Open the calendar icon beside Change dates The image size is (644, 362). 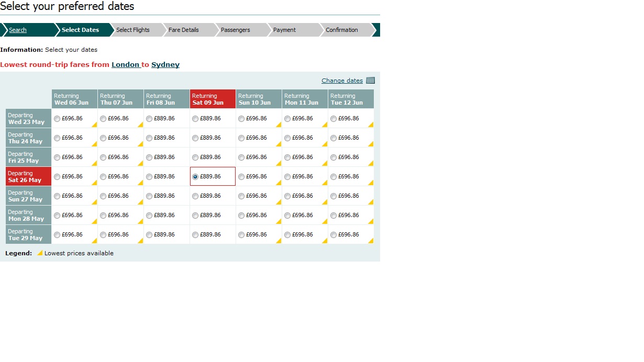point(371,81)
